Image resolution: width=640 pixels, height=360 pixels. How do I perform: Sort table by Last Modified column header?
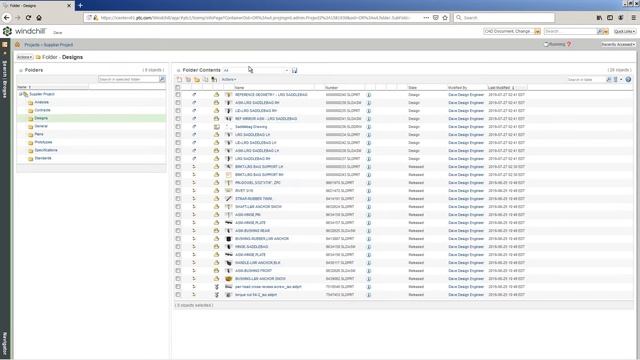(x=499, y=88)
